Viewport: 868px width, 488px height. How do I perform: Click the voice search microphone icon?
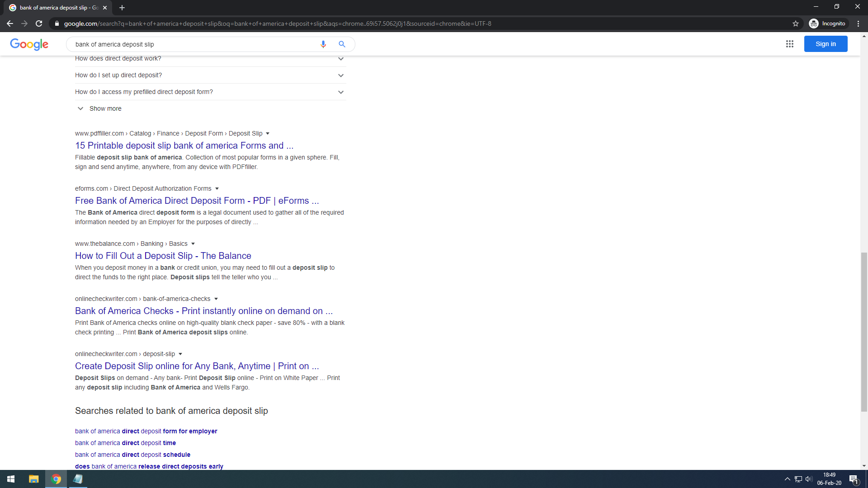[323, 44]
